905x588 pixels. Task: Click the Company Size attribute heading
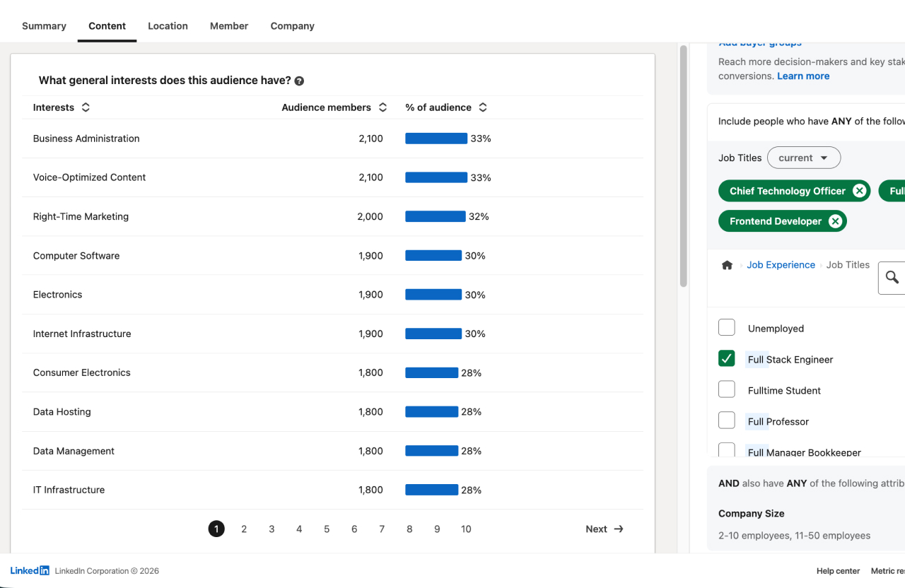(x=751, y=514)
